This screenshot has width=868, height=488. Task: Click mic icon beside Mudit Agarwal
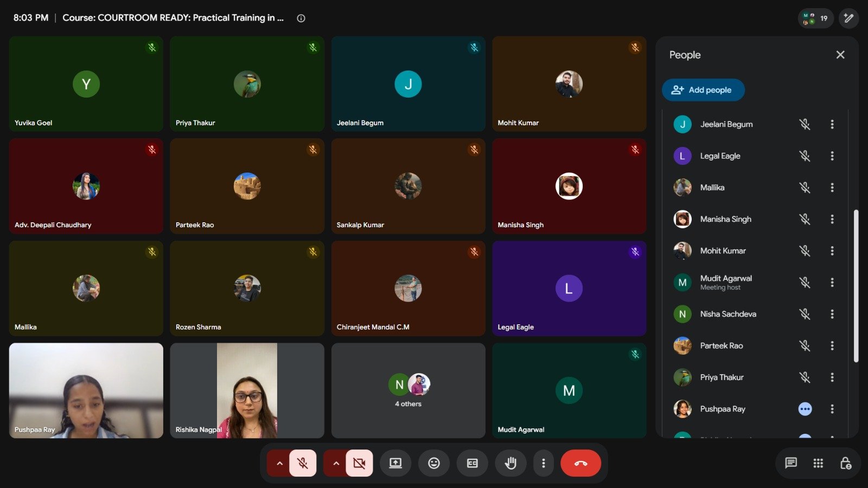point(805,282)
